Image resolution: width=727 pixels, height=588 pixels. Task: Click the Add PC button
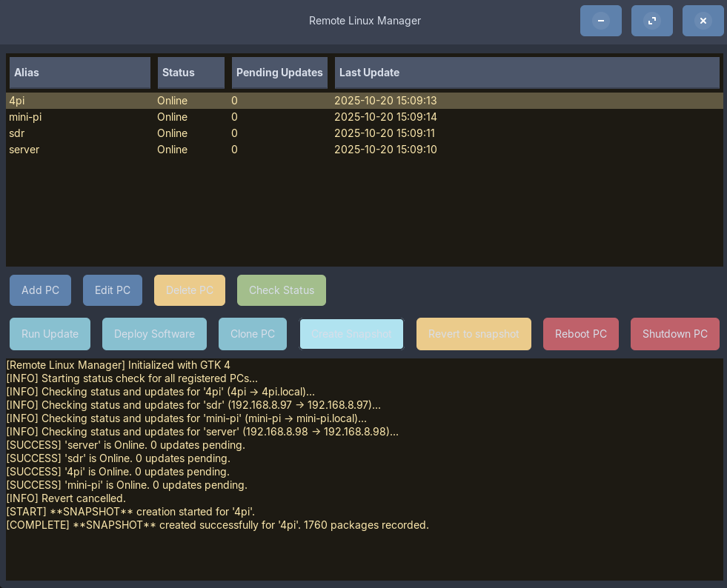point(40,290)
